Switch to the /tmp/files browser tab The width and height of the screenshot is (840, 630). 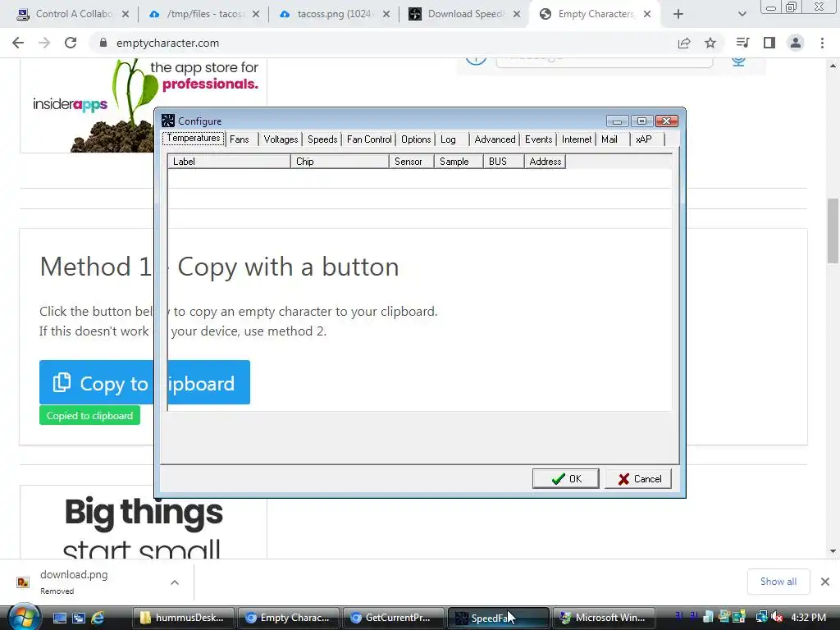tap(204, 14)
